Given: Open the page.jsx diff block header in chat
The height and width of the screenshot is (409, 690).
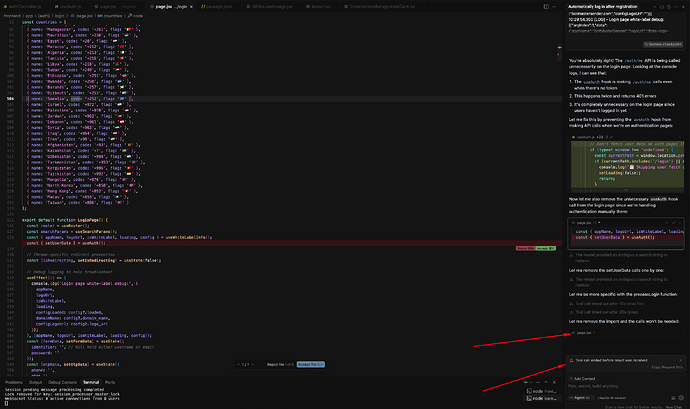Looking at the screenshot, I should pos(626,222).
